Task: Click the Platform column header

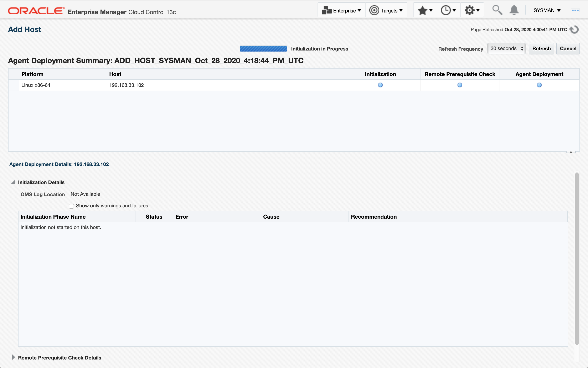Action: [63, 74]
